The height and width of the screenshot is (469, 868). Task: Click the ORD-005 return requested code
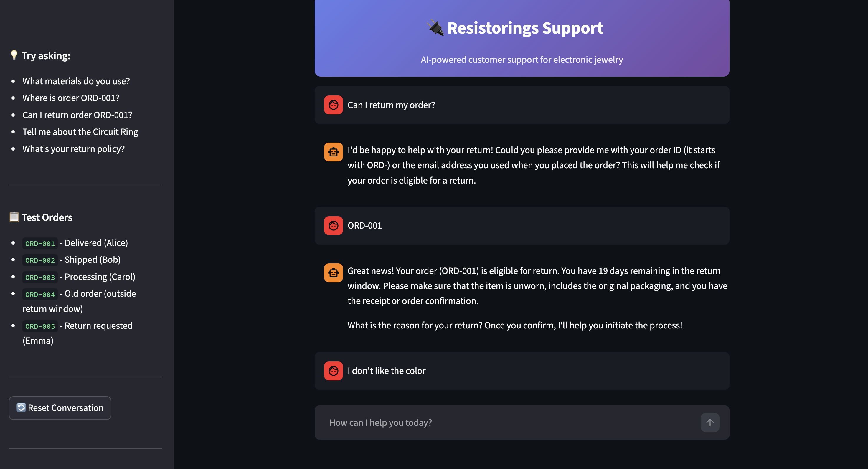[40, 326]
